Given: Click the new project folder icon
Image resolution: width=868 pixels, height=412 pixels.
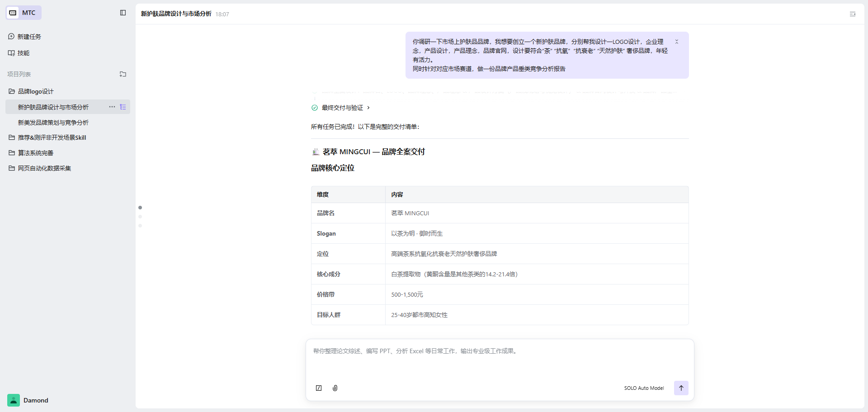Looking at the screenshot, I should pos(123,74).
